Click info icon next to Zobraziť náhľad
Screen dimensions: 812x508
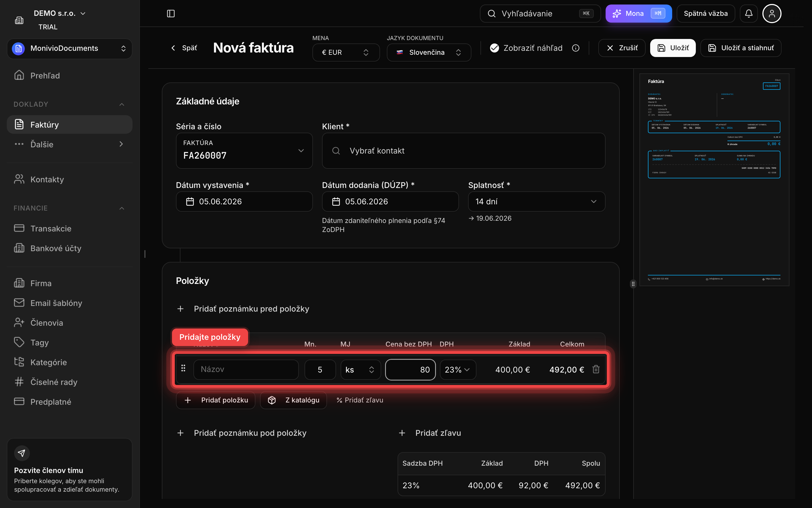575,48
